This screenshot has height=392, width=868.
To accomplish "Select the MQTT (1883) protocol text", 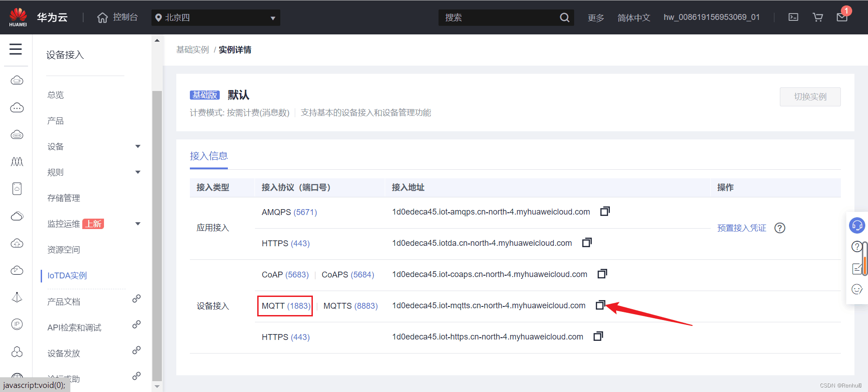I will pos(286,306).
